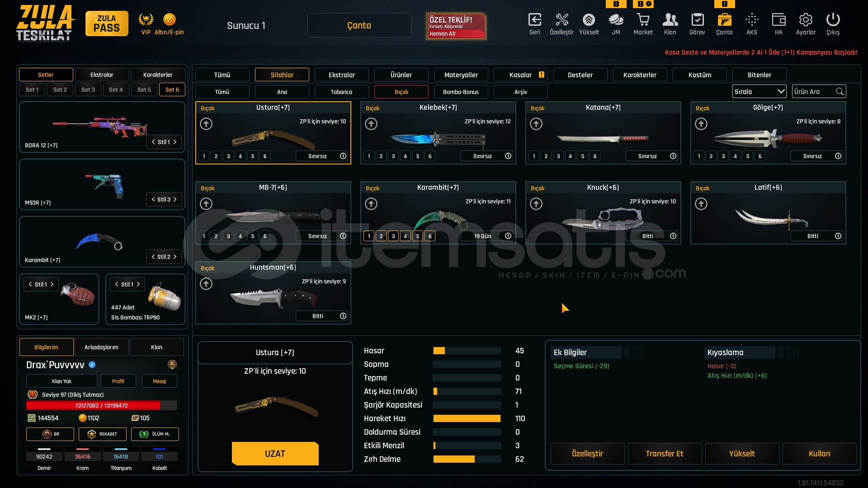The height and width of the screenshot is (488, 868).
Task: Click the Geri back icon
Action: [x=534, y=20]
